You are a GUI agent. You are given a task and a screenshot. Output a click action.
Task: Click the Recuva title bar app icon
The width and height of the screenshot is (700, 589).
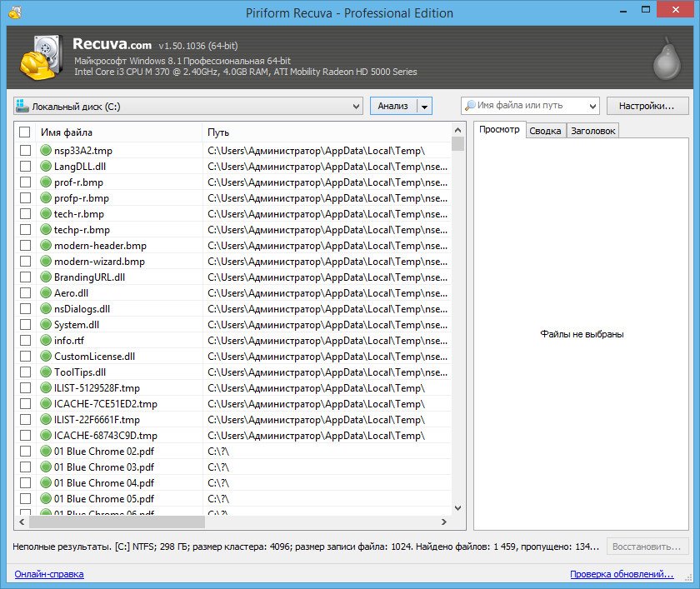15,12
